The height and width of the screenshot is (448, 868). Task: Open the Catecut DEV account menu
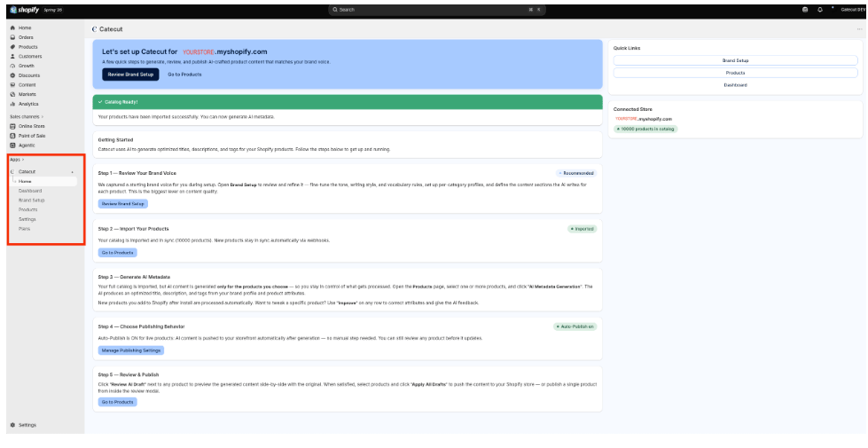(x=853, y=10)
